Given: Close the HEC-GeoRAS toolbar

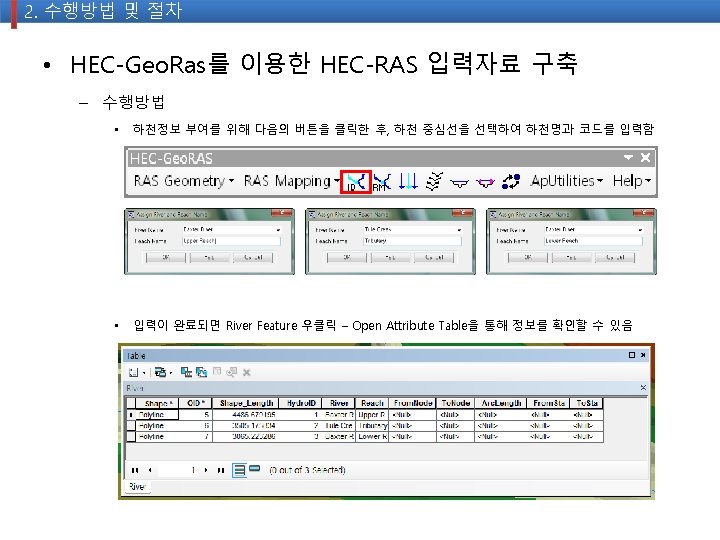Looking at the screenshot, I should tap(645, 158).
